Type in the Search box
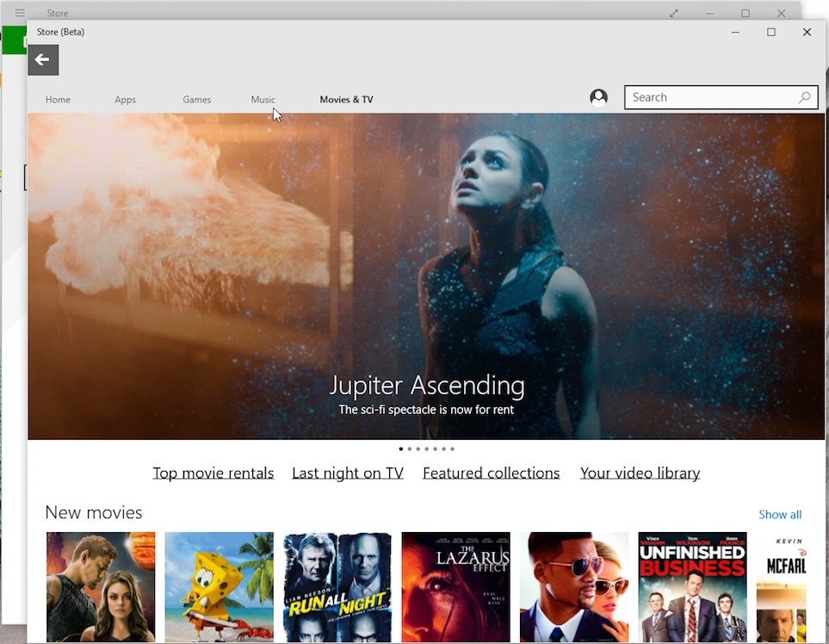 pyautogui.click(x=710, y=97)
